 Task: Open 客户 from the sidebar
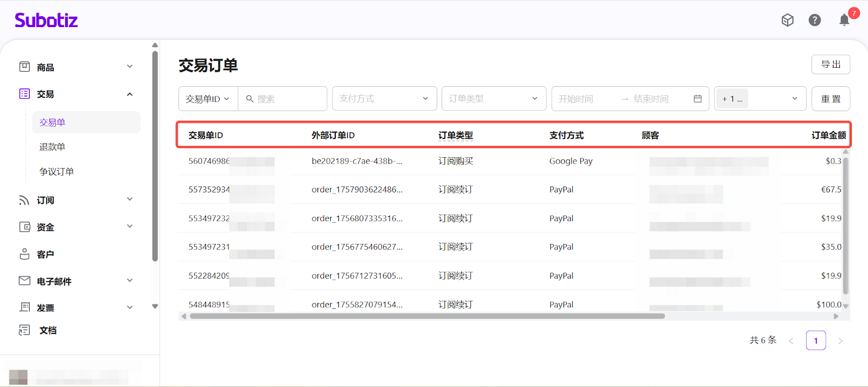(x=45, y=254)
